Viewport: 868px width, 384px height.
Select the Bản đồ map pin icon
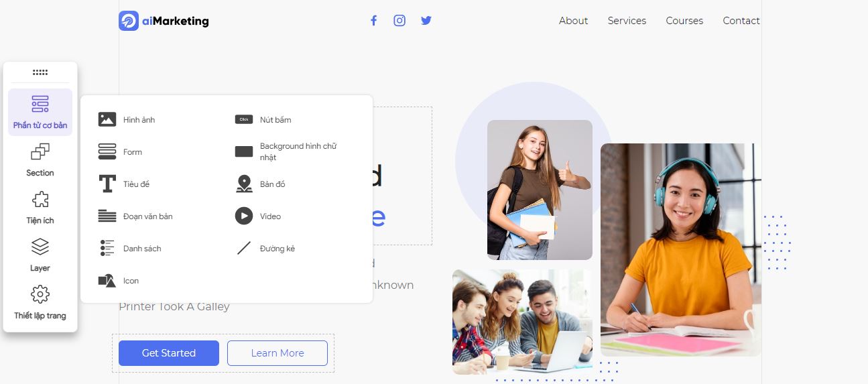click(x=244, y=184)
